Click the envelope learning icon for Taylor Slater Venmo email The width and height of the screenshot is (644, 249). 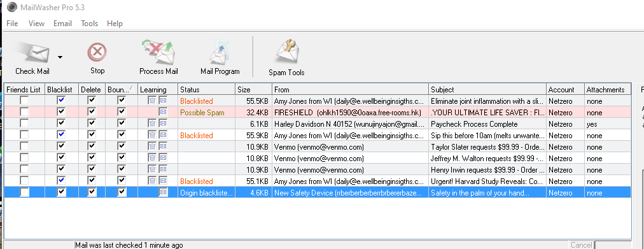tap(163, 146)
